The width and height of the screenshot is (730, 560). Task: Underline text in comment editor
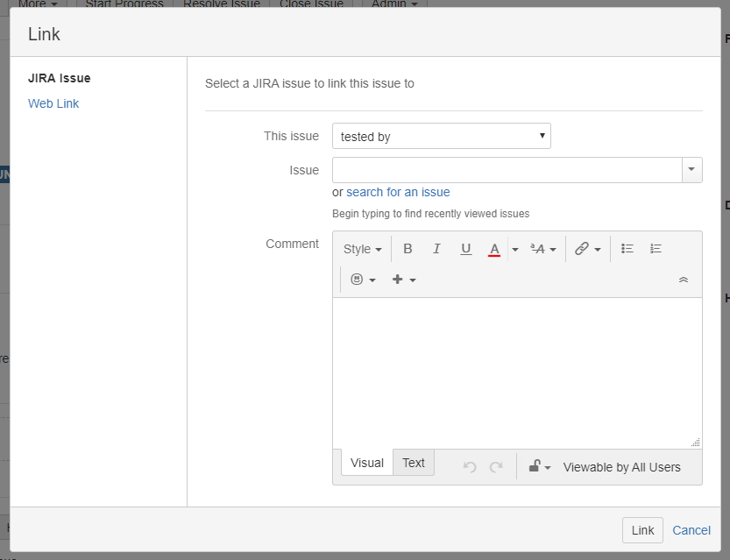click(465, 249)
